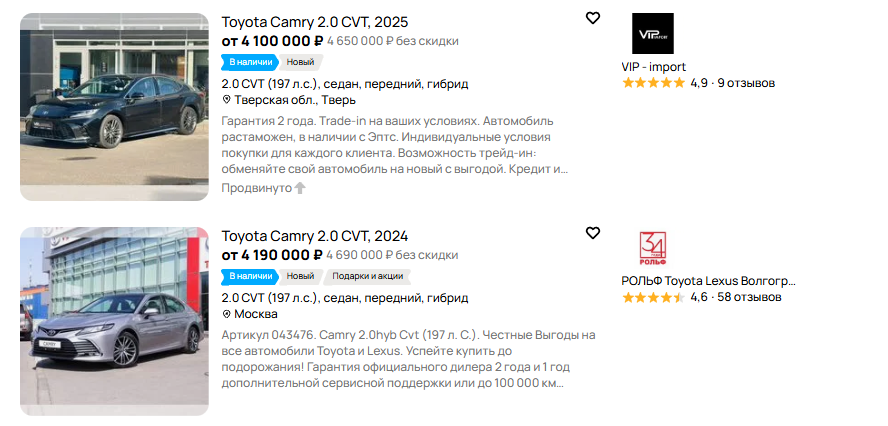Click the ROLF dealer star rating
The height and width of the screenshot is (426, 888).
[x=653, y=297]
